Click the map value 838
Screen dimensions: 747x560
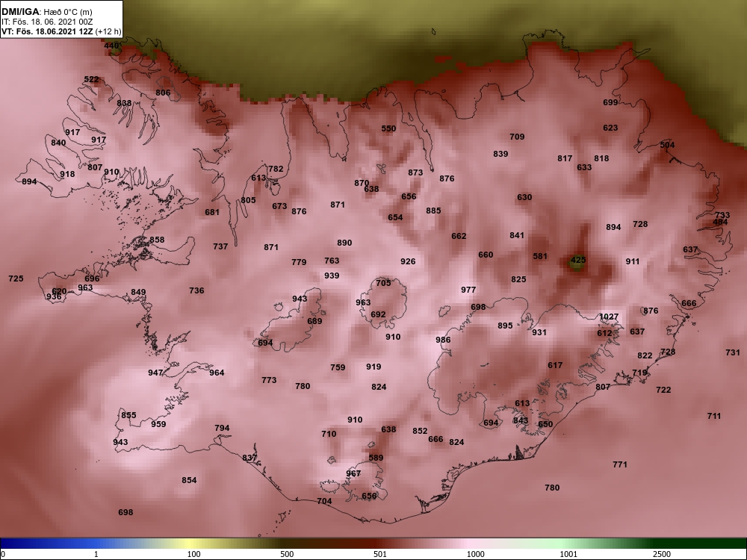pyautogui.click(x=124, y=103)
